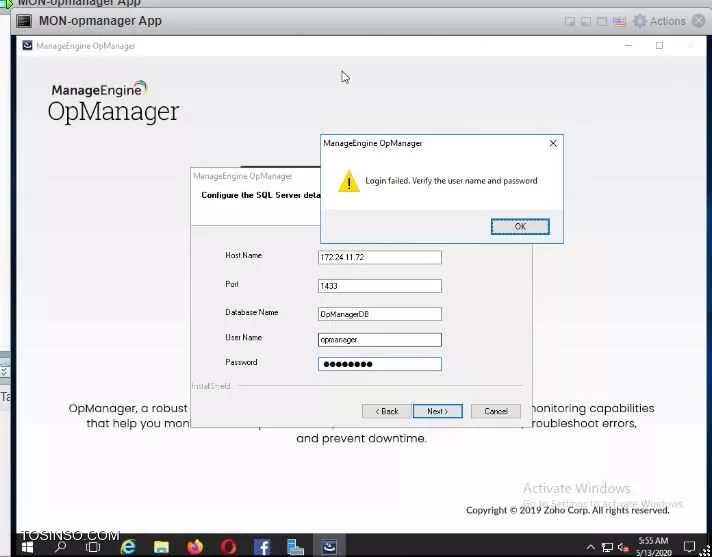Click the 'Password' label

tap(241, 362)
